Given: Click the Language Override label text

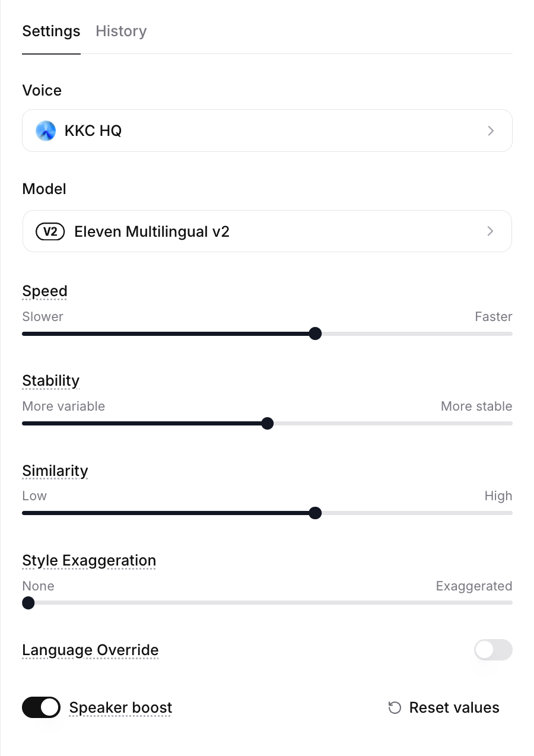Looking at the screenshot, I should tap(90, 650).
